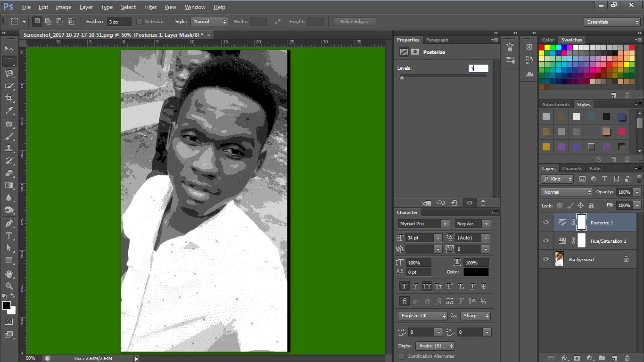Select the Zoom tool
The height and width of the screenshot is (362, 644).
coord(9,286)
